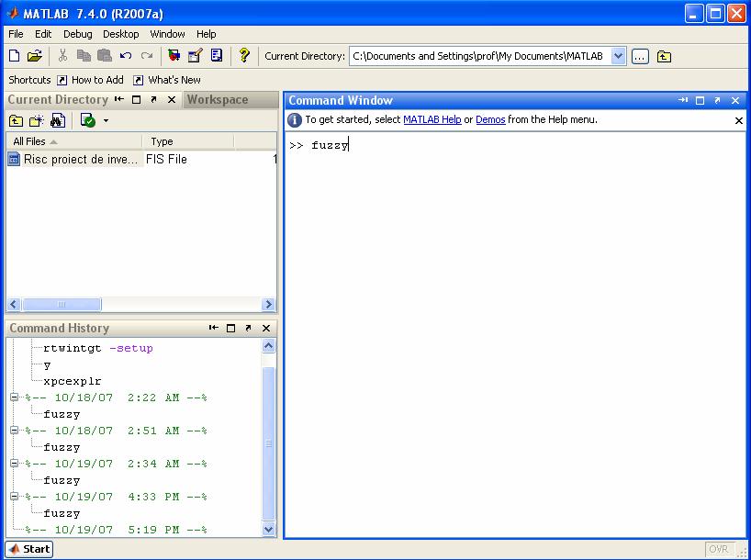Image resolution: width=751 pixels, height=560 pixels.
Task: Collapse the 10/18/07 2:51 AM session
Action: [15, 431]
